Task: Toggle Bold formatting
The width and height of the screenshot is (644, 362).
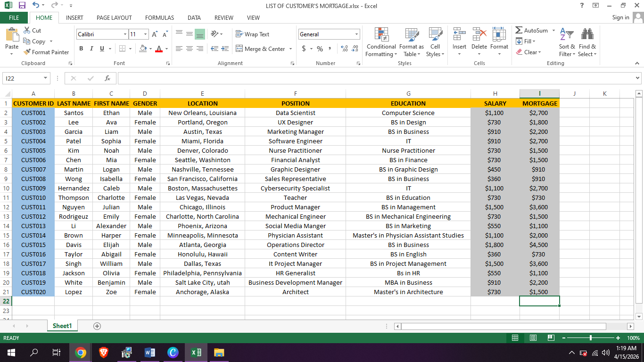Action: pyautogui.click(x=81, y=49)
